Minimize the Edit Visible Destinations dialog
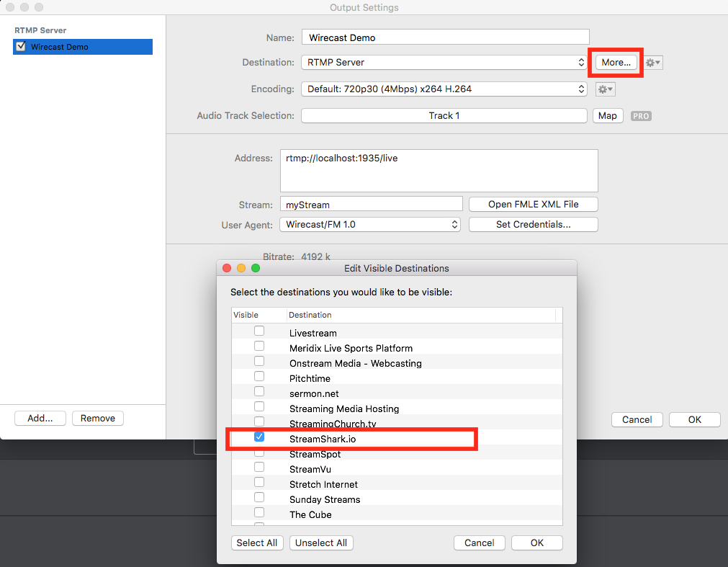Image resolution: width=728 pixels, height=567 pixels. click(241, 268)
